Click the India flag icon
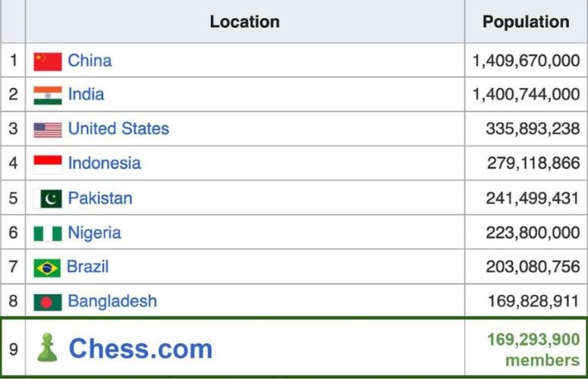 click(47, 96)
